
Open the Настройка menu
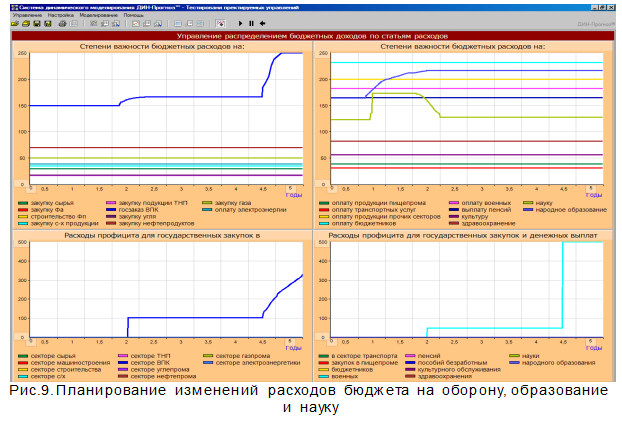[59, 15]
